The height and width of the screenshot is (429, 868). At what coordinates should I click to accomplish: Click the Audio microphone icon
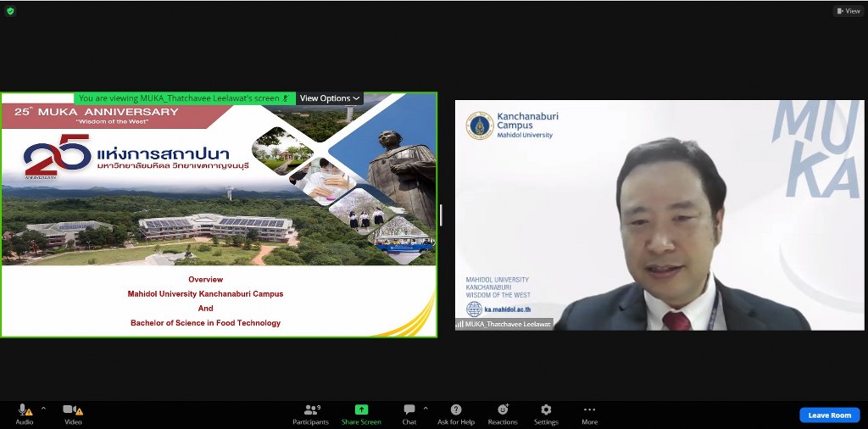pyautogui.click(x=25, y=410)
